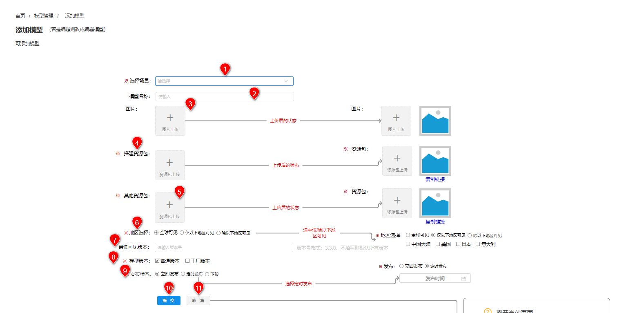
Task: Select right 立即发布 radio button
Action: [x=401, y=266]
